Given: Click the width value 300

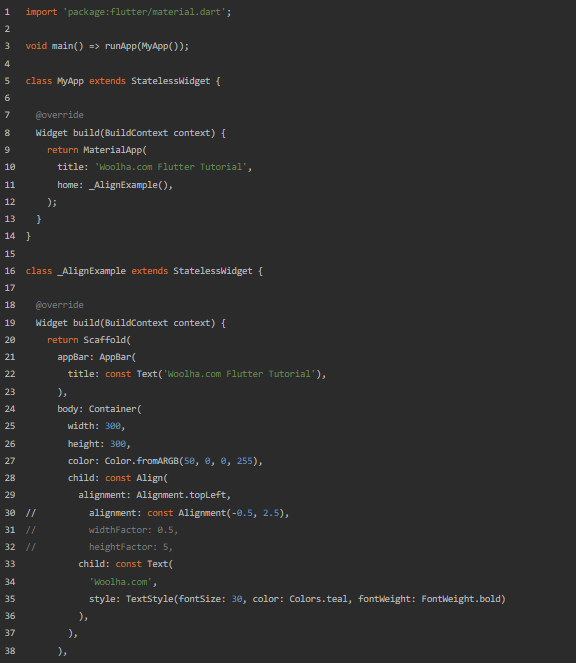Looking at the screenshot, I should click(112, 426).
